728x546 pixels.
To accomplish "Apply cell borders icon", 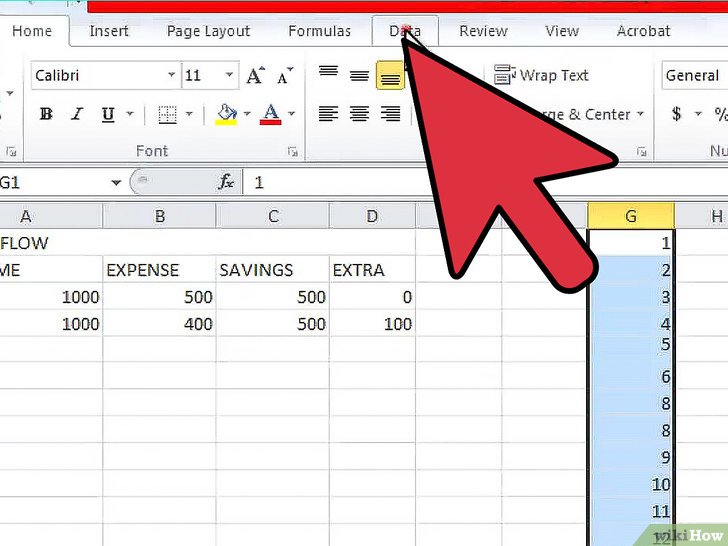I will (x=167, y=114).
